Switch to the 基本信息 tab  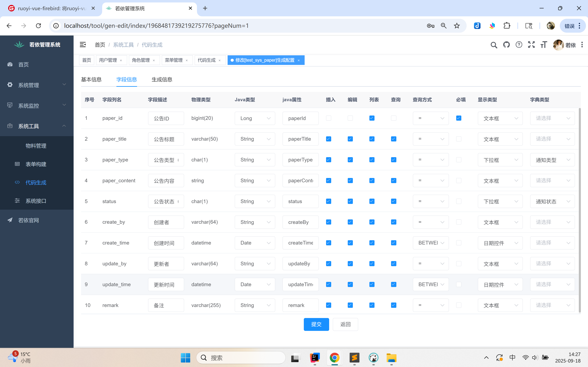point(91,80)
